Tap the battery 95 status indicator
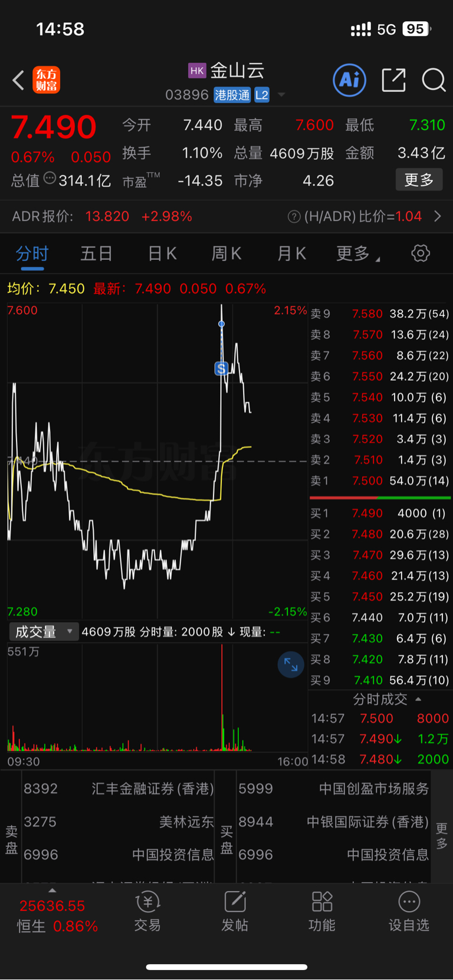Image resolution: width=453 pixels, height=980 pixels. [x=417, y=29]
